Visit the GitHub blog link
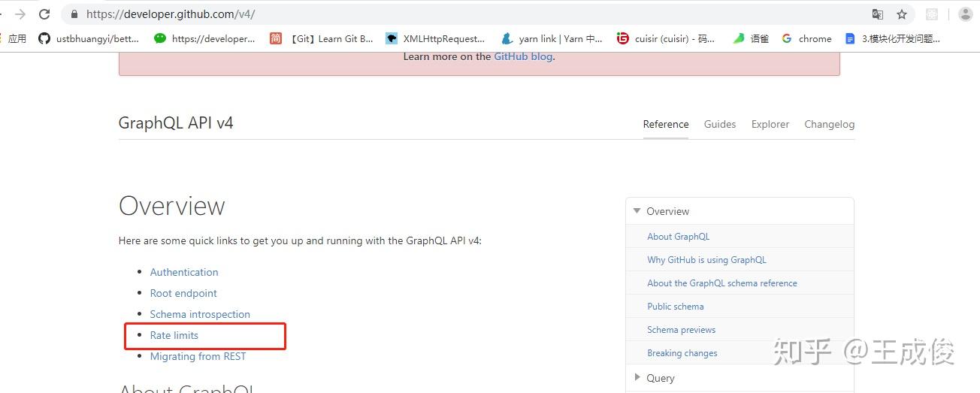The width and height of the screenshot is (980, 393). click(x=522, y=56)
